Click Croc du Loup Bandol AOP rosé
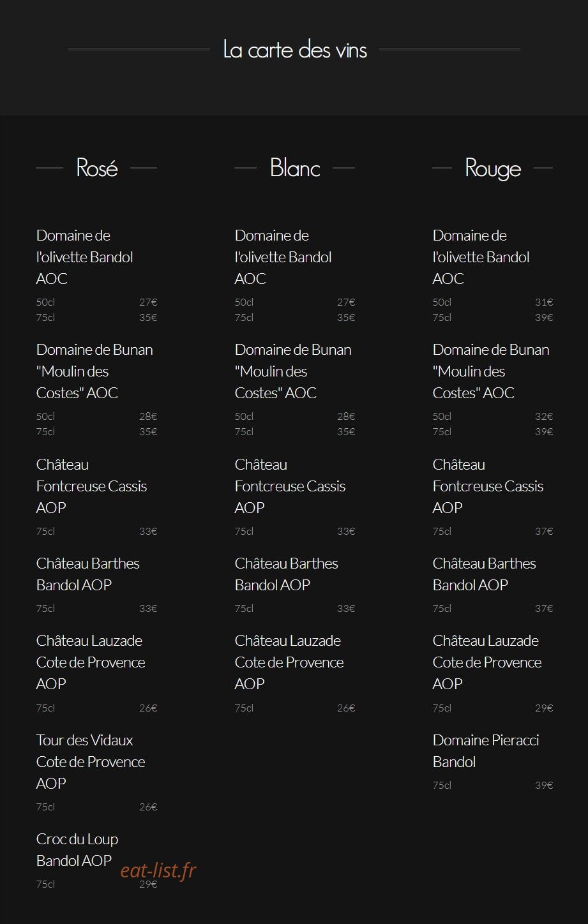 point(77,850)
